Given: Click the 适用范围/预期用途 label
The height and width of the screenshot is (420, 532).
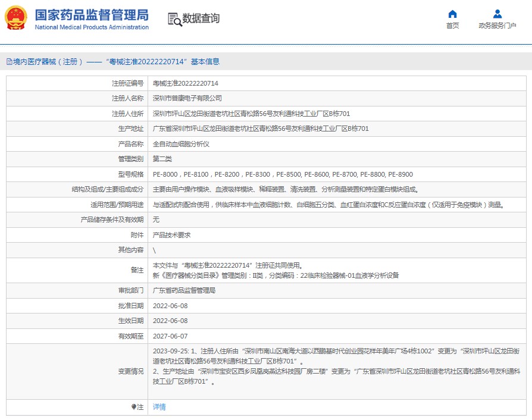Looking at the screenshot, I should 117,205.
